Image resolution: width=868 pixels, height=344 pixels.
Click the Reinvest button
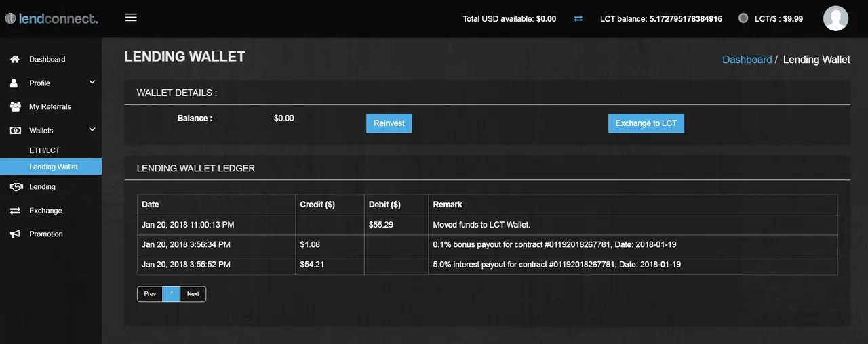click(x=389, y=123)
